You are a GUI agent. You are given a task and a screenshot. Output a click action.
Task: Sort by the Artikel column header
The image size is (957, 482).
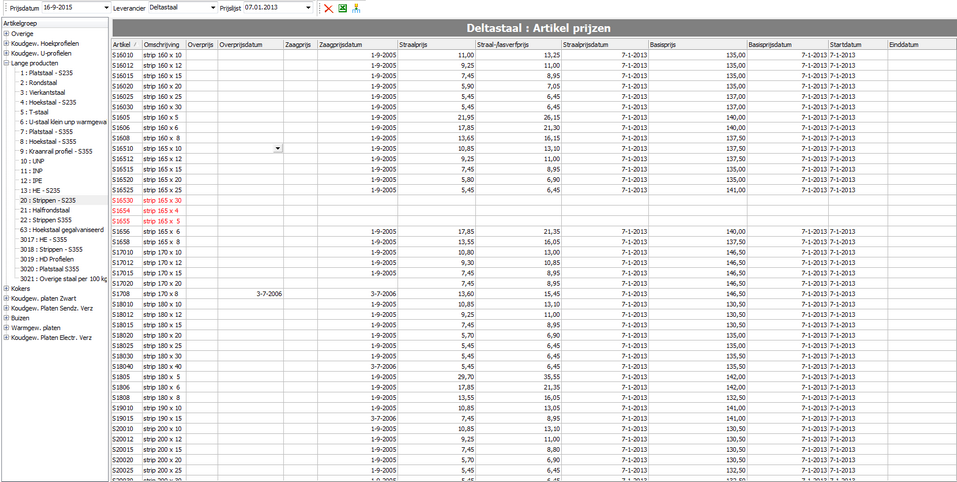[x=126, y=45]
